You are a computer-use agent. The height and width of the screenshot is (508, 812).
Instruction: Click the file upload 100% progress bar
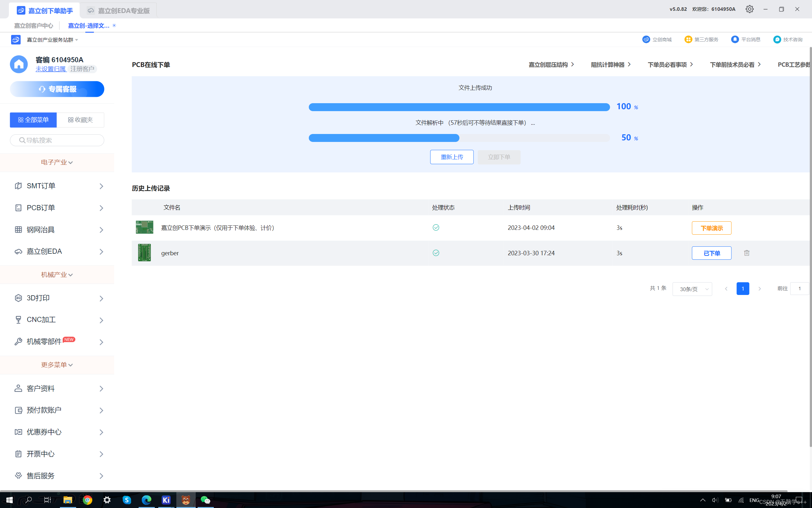[459, 107]
